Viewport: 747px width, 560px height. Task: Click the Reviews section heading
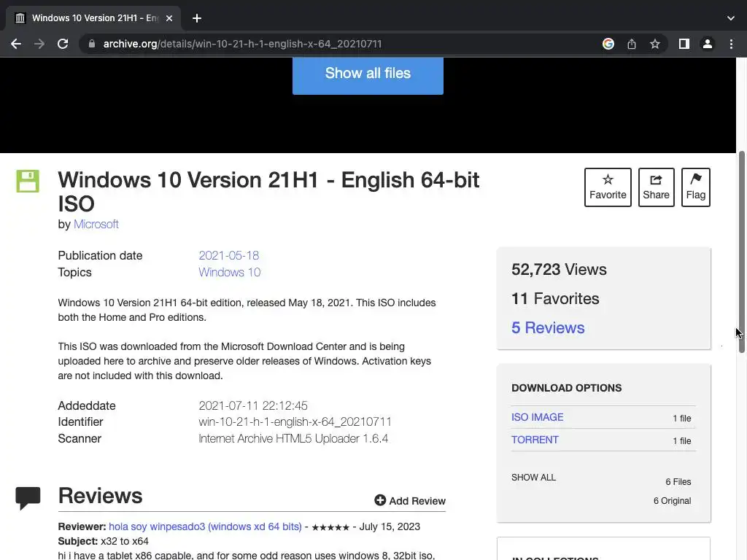tap(100, 496)
